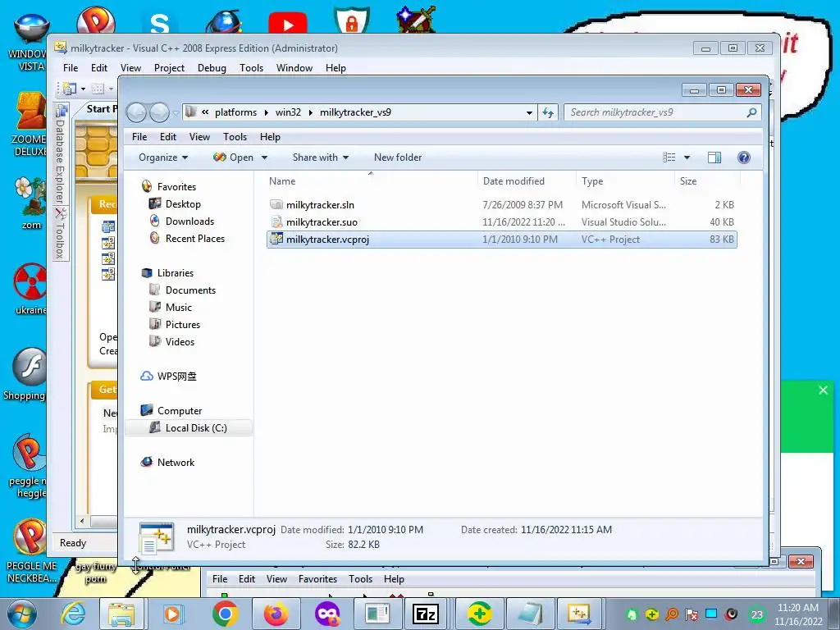Open the Explorer File menu
Image resolution: width=840 pixels, height=630 pixels.
pyautogui.click(x=139, y=137)
